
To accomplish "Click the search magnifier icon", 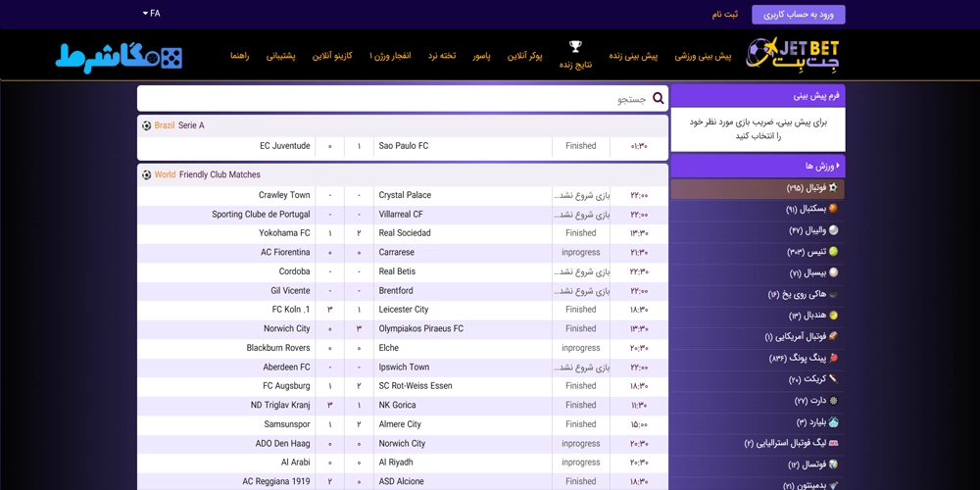I will point(659,98).
